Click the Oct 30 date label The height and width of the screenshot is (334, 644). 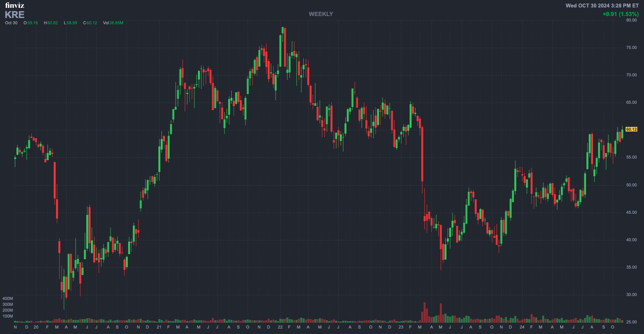(11, 23)
